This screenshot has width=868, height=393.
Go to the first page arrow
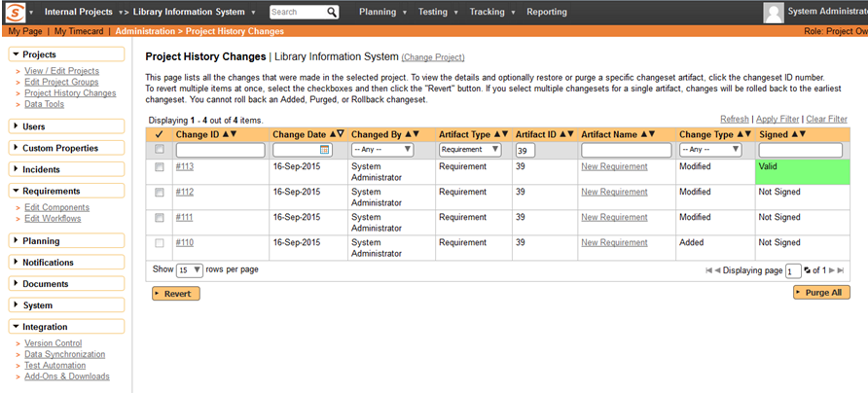[709, 270]
